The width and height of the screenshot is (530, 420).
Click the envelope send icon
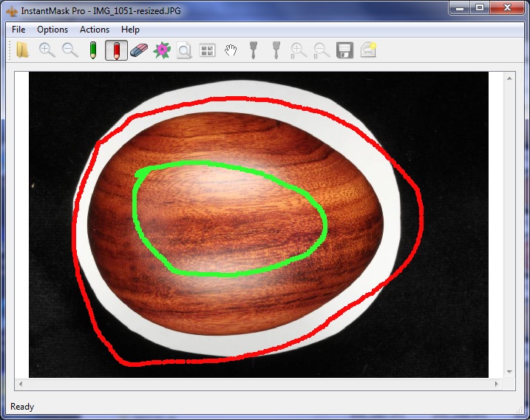(x=367, y=50)
